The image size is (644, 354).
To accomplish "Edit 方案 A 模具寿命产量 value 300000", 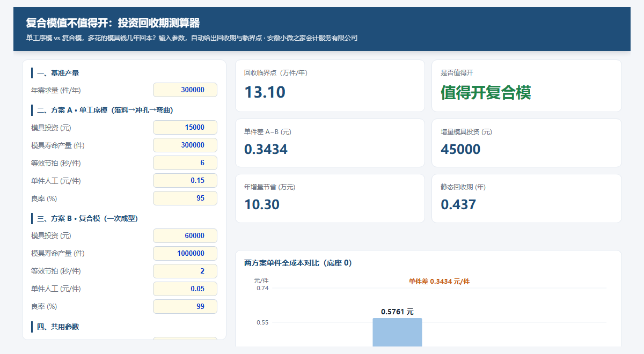I will pyautogui.click(x=185, y=145).
